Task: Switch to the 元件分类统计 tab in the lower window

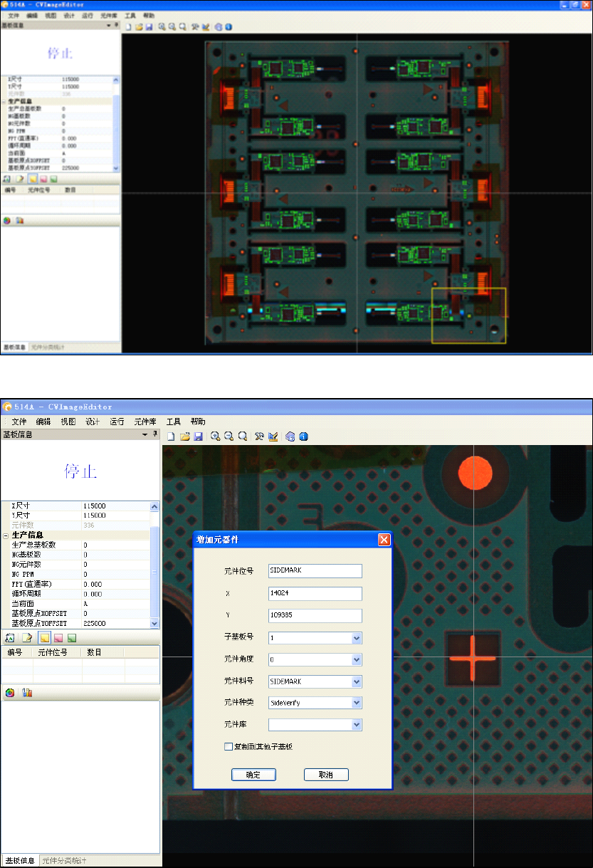Action: [x=64, y=861]
